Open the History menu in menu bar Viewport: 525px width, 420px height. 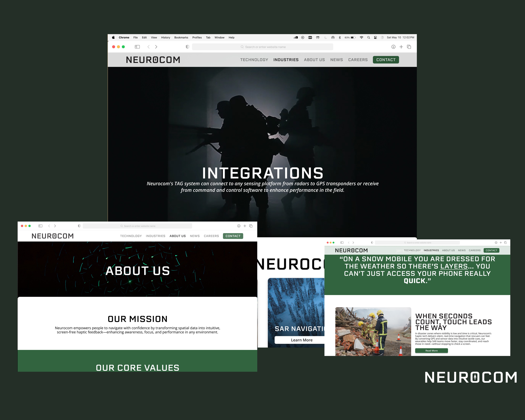coord(165,38)
